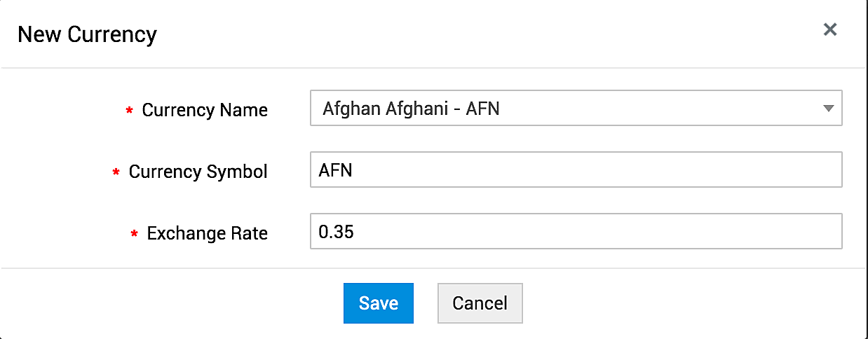Save the new currency
The height and width of the screenshot is (339, 868).
click(x=379, y=303)
